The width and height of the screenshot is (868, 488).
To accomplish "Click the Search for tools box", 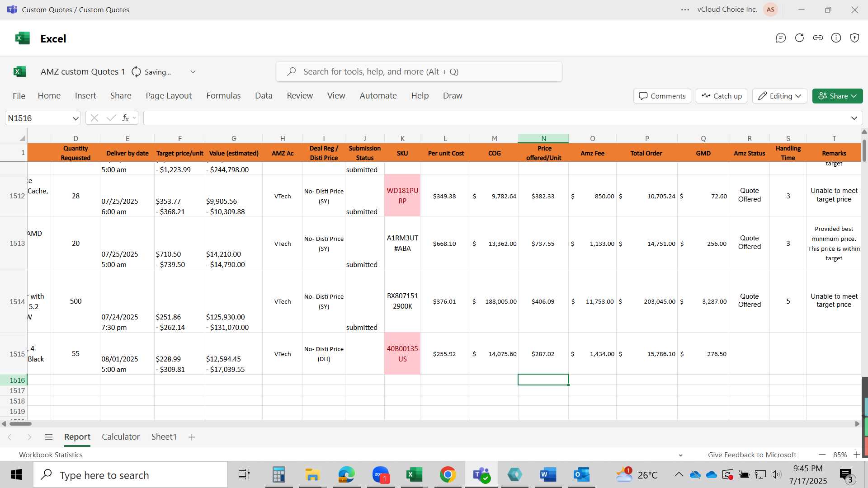I will pyautogui.click(x=419, y=72).
